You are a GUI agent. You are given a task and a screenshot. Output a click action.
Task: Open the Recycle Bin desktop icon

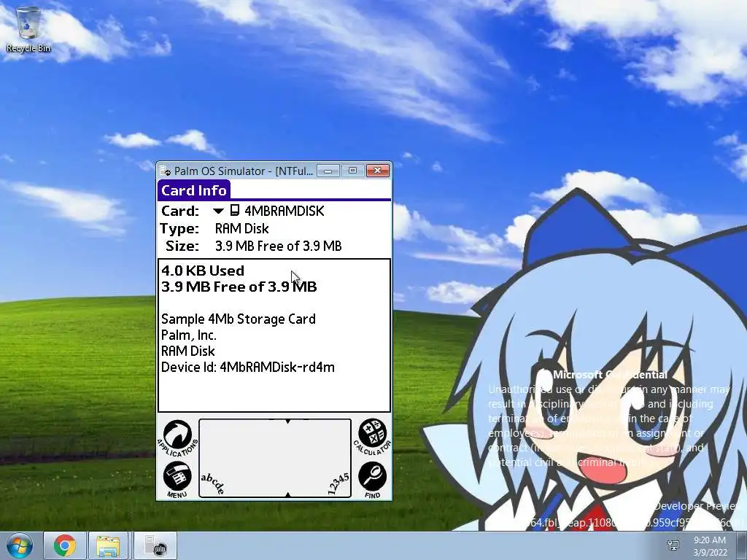[28, 29]
